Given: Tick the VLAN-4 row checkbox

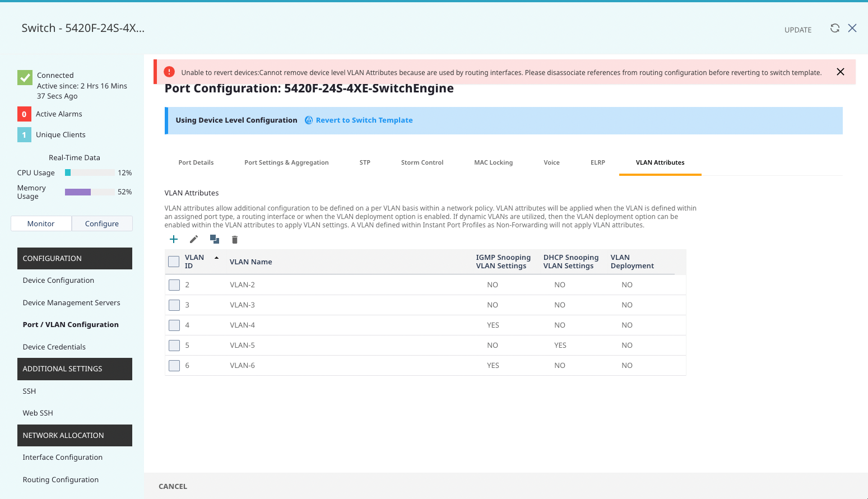Looking at the screenshot, I should [174, 325].
